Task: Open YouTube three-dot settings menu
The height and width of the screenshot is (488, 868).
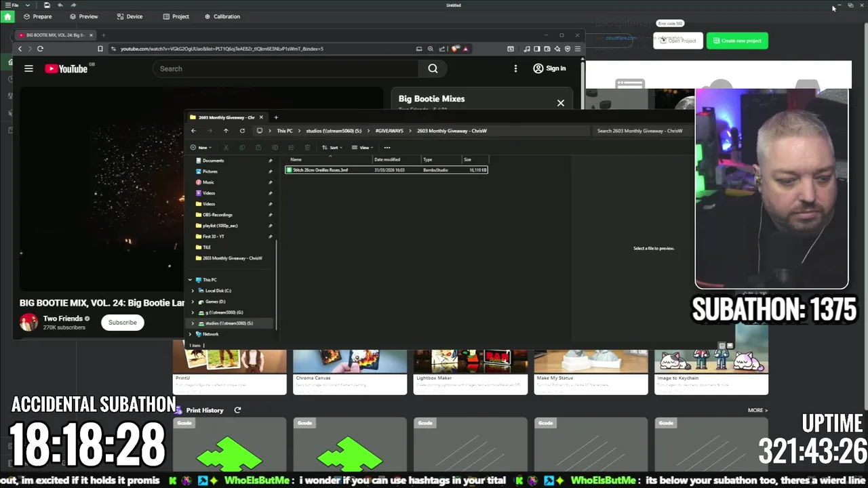Action: [x=515, y=68]
